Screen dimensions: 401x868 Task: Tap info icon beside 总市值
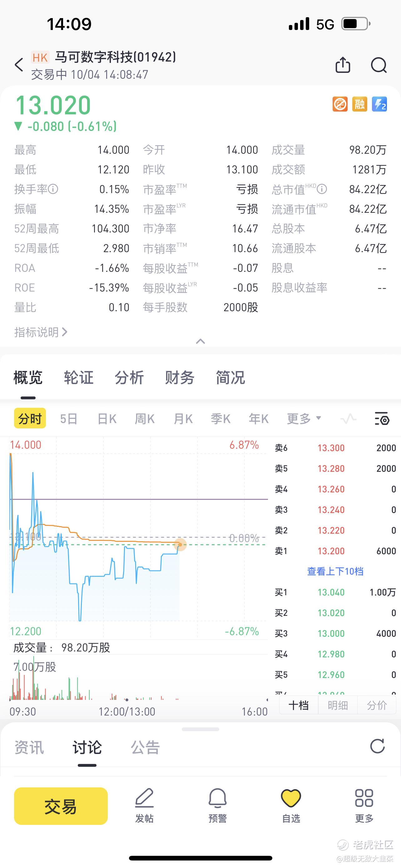pos(322,189)
